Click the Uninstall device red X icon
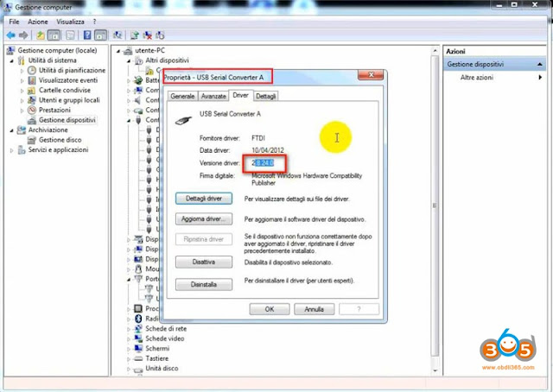553x392 pixels. pos(148,35)
